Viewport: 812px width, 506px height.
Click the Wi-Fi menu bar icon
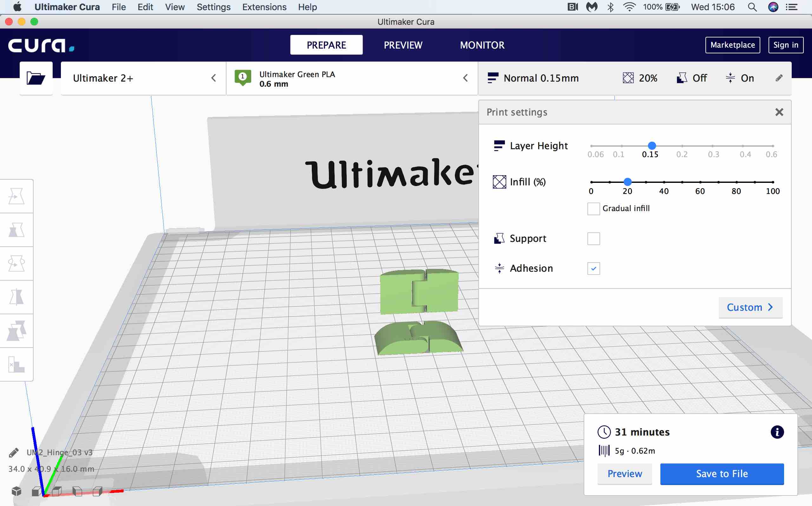(x=629, y=7)
